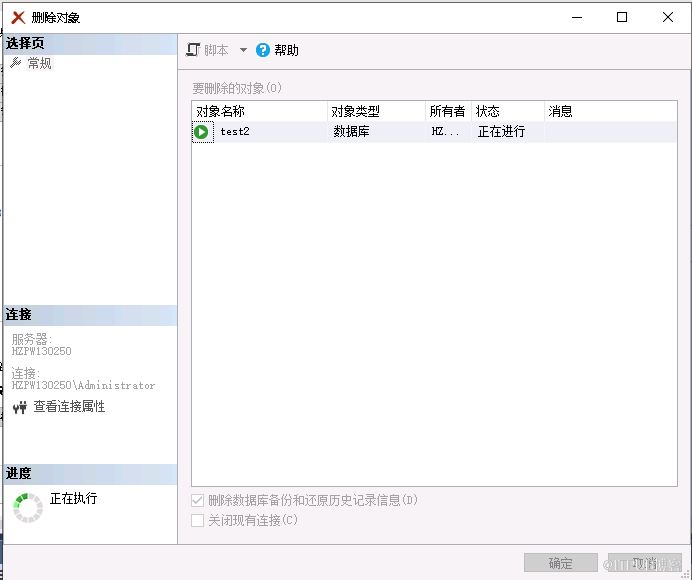Select the 常规 page entry
Screen dimensions: 692x580
tap(39, 63)
